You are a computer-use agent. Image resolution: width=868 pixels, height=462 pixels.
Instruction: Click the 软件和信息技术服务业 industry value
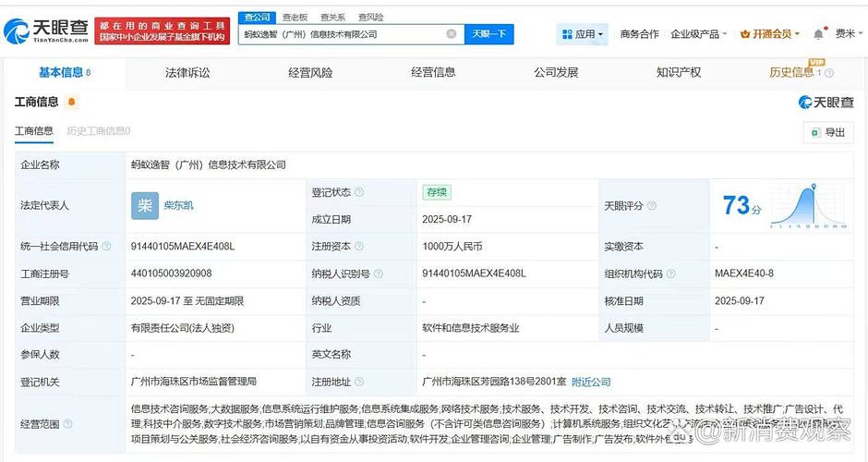click(x=471, y=328)
